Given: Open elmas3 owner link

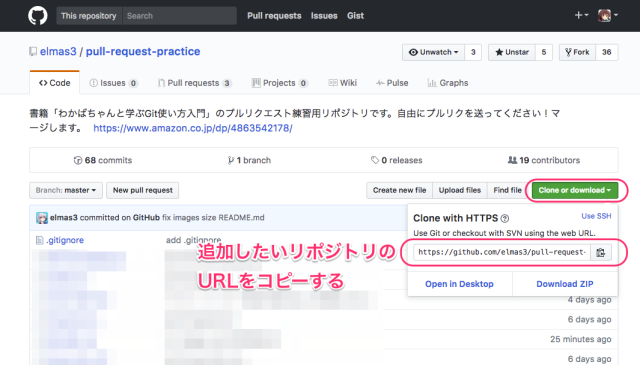Looking at the screenshot, I should click(58, 51).
